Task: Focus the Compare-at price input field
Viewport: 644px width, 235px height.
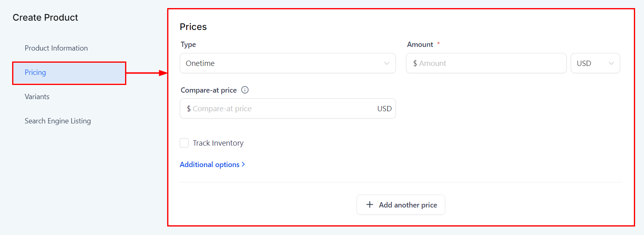Action: click(279, 108)
